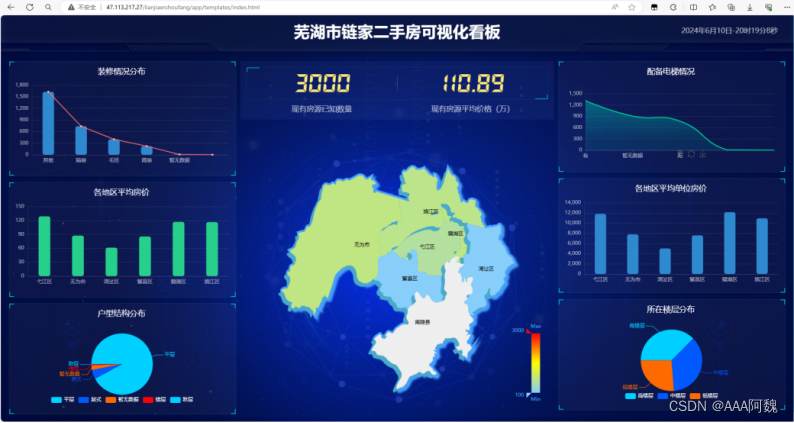Viewport: 794px width, 423px height.
Task: Click the search magnifier icon in browser bar
Action: click(48, 7)
